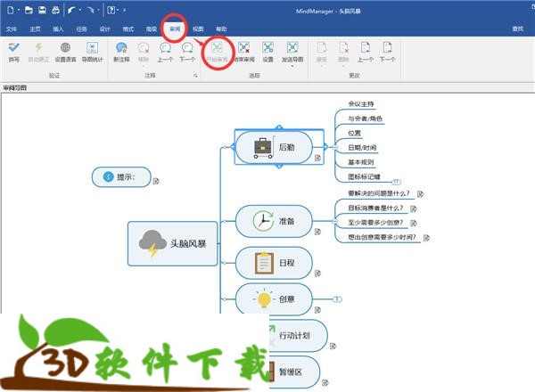Open the 文件 menu tab

12,29
